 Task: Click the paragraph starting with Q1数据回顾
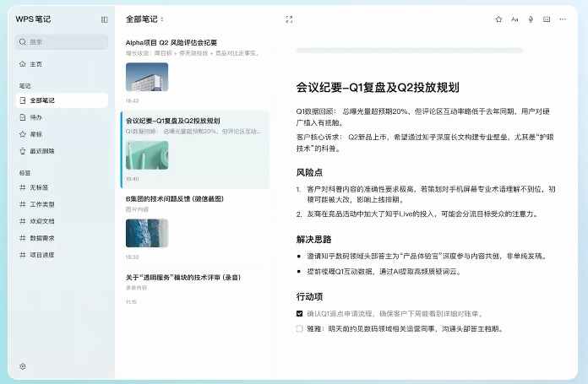423,116
